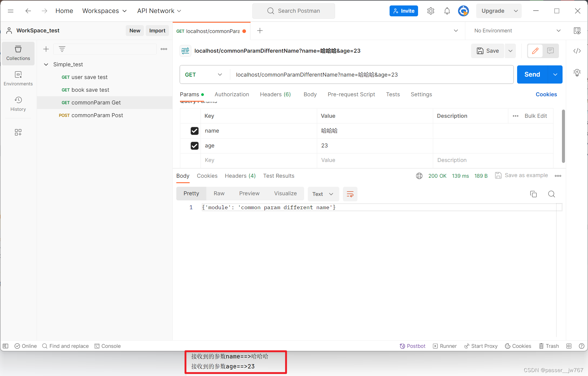This screenshot has height=376, width=588.
Task: Click the Invite button
Action: tap(404, 11)
